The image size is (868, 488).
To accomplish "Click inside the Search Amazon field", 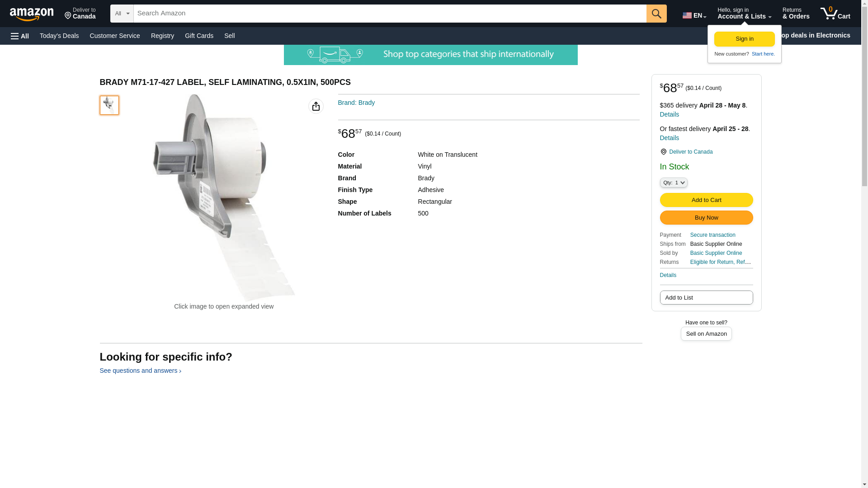I will coord(390,14).
